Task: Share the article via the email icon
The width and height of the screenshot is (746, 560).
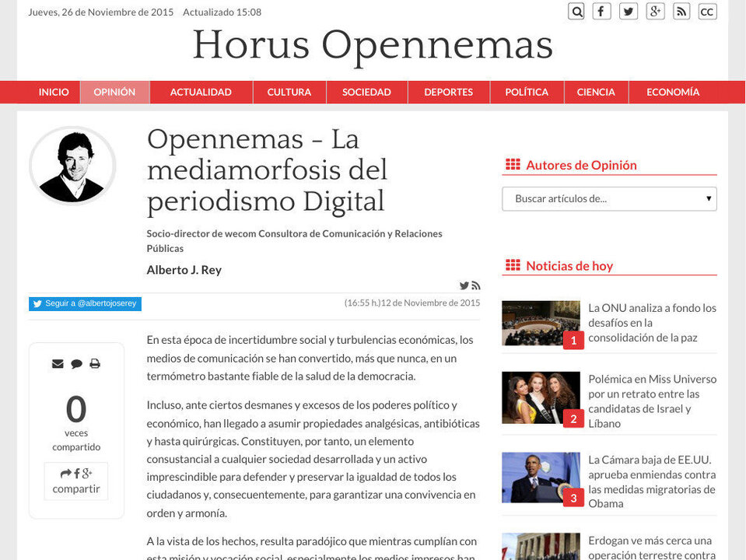Action: click(58, 363)
